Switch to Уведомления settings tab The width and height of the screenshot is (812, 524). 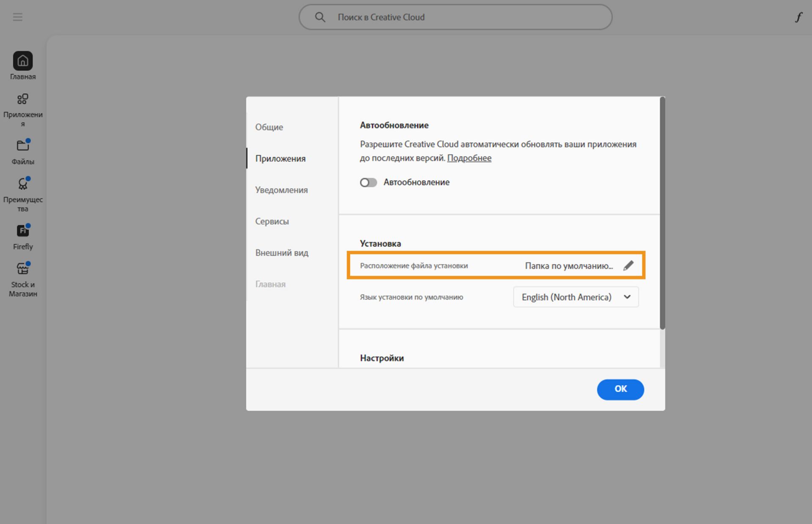tap(281, 190)
